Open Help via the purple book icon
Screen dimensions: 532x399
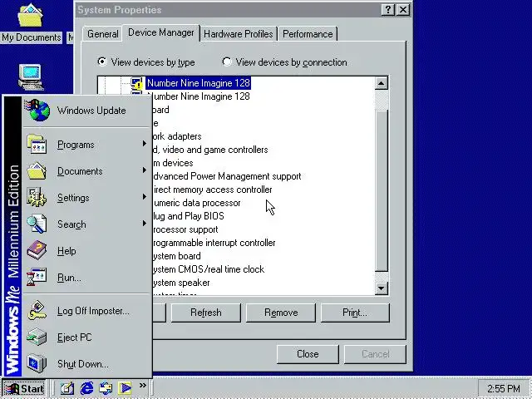point(37,250)
